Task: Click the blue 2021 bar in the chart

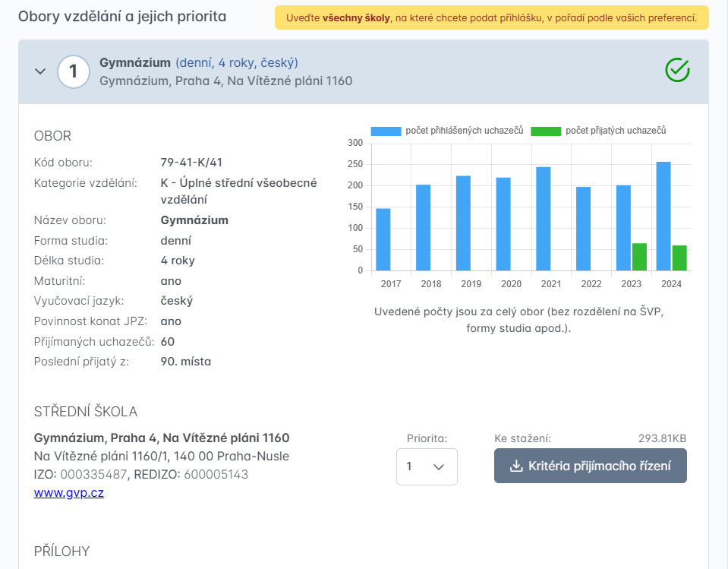Action: (544, 219)
